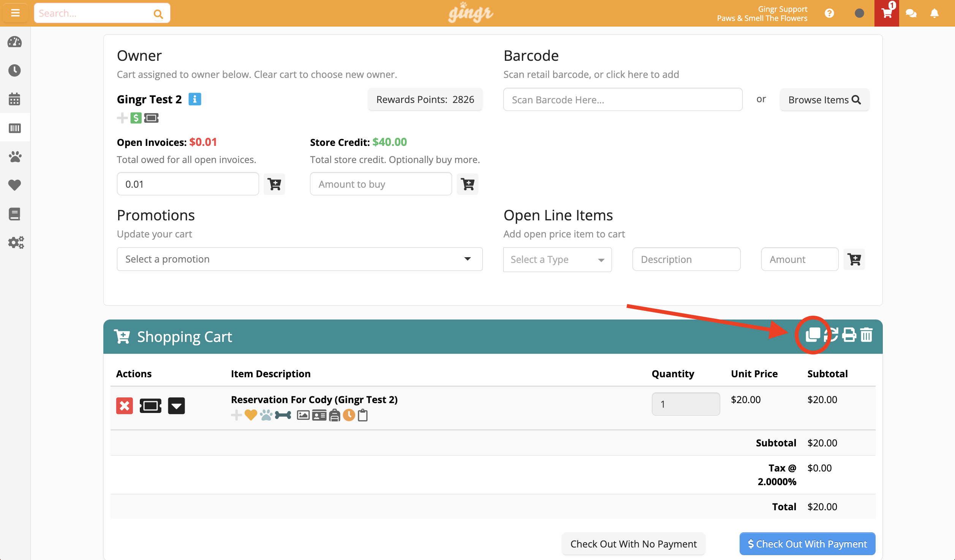Focus the Scan Barcode Here field

click(623, 100)
